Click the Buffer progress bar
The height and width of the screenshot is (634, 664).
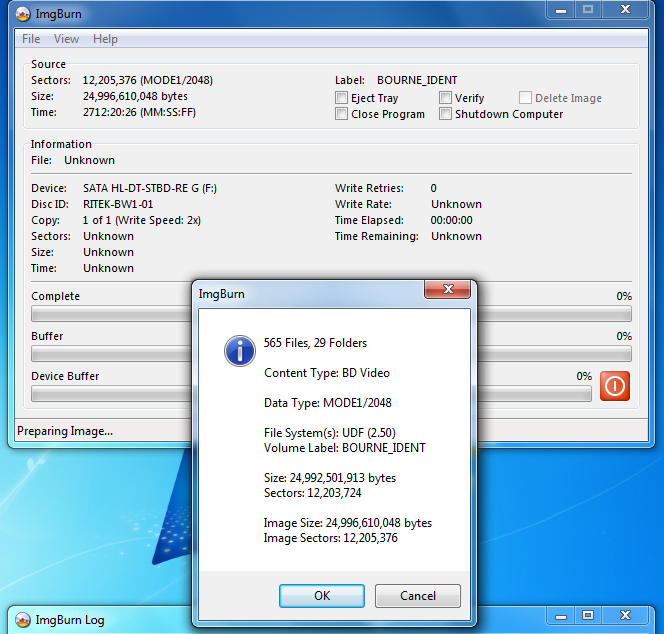coord(331,354)
